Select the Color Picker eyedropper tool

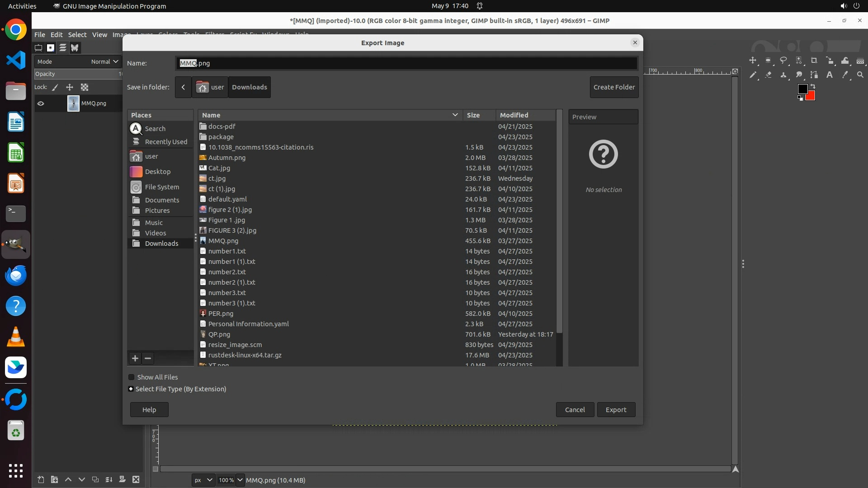click(x=845, y=75)
